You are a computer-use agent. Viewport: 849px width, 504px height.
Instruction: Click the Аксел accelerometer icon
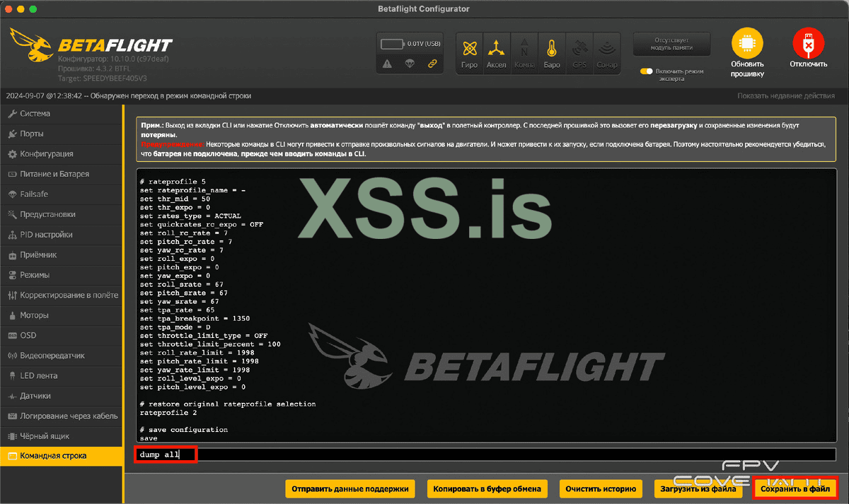tap(497, 53)
